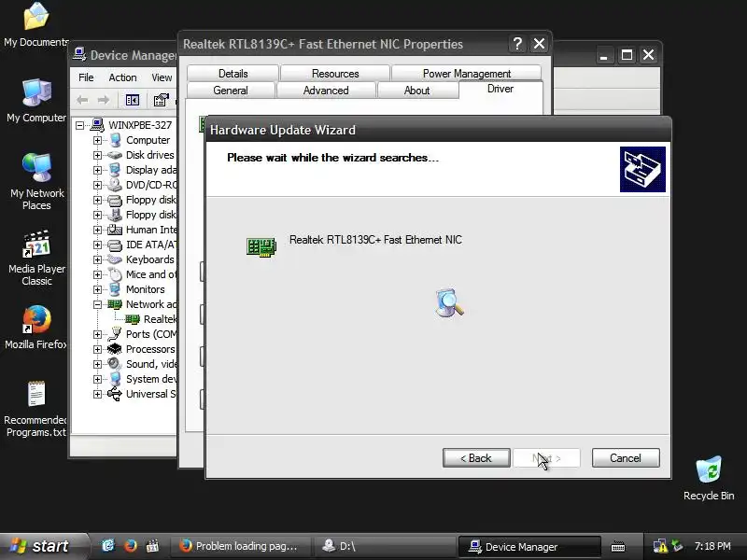Expand the DVD/CD-ROM drives node
Viewport: 747px width, 560px height.
(x=97, y=185)
